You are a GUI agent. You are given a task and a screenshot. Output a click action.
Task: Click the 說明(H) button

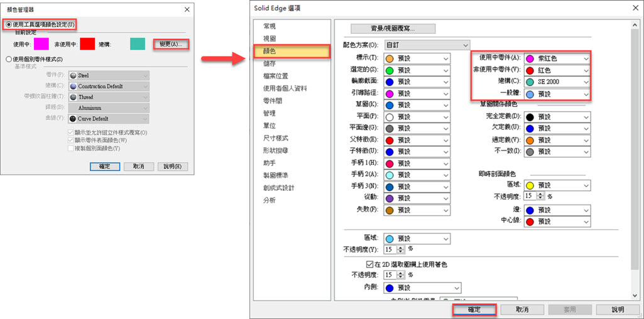173,166
